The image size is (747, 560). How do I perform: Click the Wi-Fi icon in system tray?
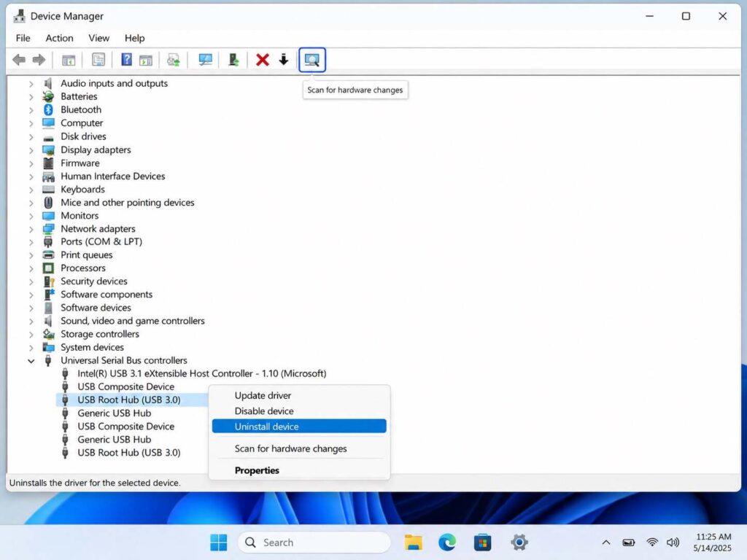pos(651,542)
